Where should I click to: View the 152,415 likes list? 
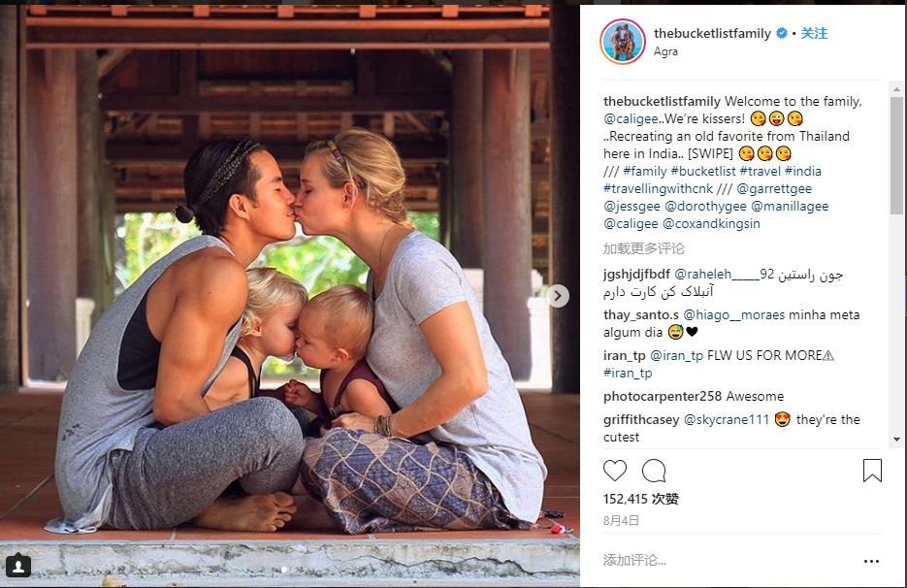tap(641, 499)
